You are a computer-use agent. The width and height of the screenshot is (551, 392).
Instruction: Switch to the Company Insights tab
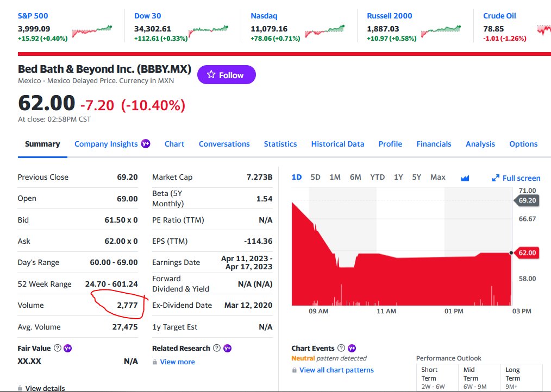pyautogui.click(x=106, y=144)
